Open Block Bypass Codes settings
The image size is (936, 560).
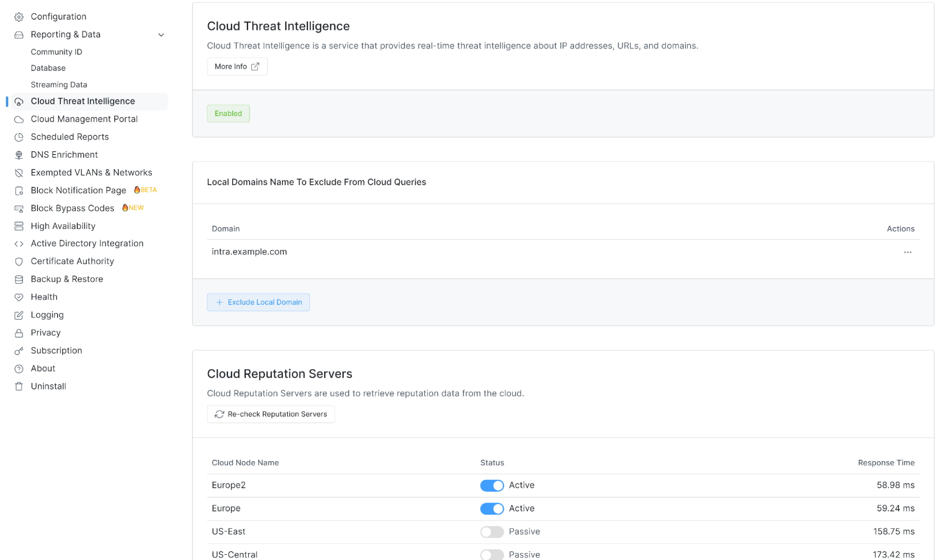point(73,208)
